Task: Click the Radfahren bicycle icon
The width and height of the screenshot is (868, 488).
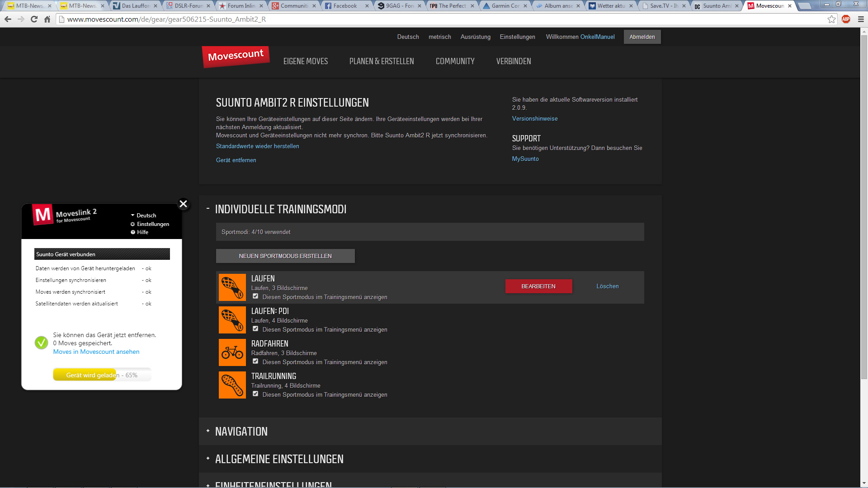Action: pyautogui.click(x=232, y=352)
